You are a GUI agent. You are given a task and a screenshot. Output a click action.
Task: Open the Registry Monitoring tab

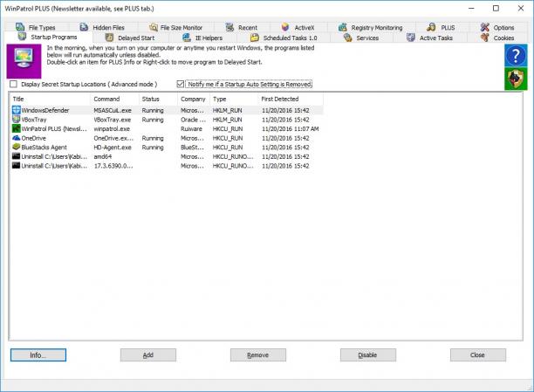click(x=371, y=28)
